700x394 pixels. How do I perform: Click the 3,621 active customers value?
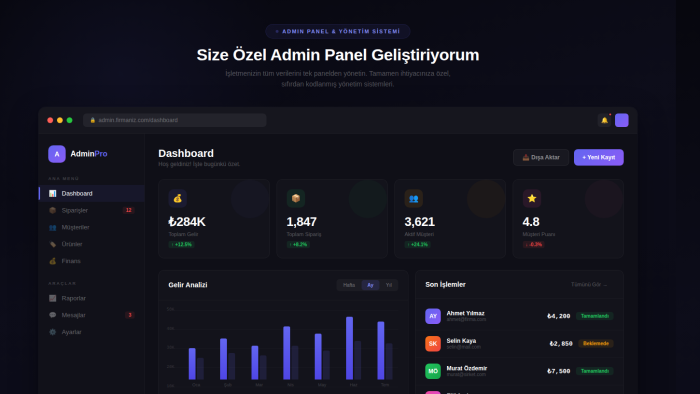coord(420,222)
